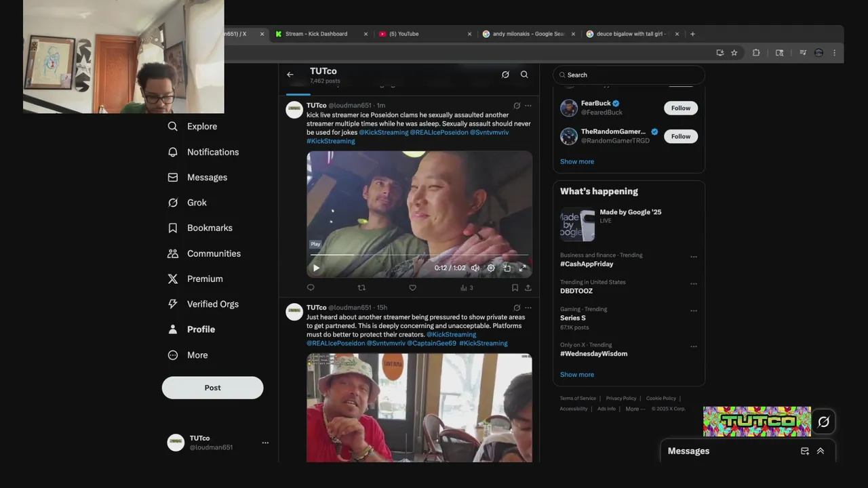This screenshot has width=868, height=488.
Task: Close the YouTube tab
Action: [x=469, y=34]
